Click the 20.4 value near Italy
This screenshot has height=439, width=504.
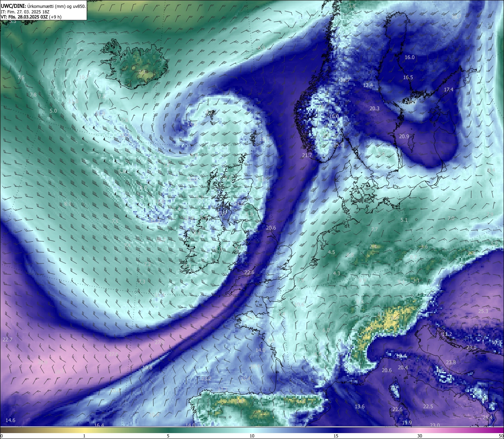coord(403,367)
